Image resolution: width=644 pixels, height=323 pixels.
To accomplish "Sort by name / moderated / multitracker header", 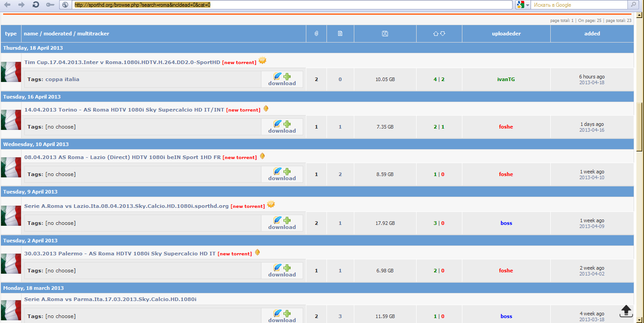I will point(66,34).
